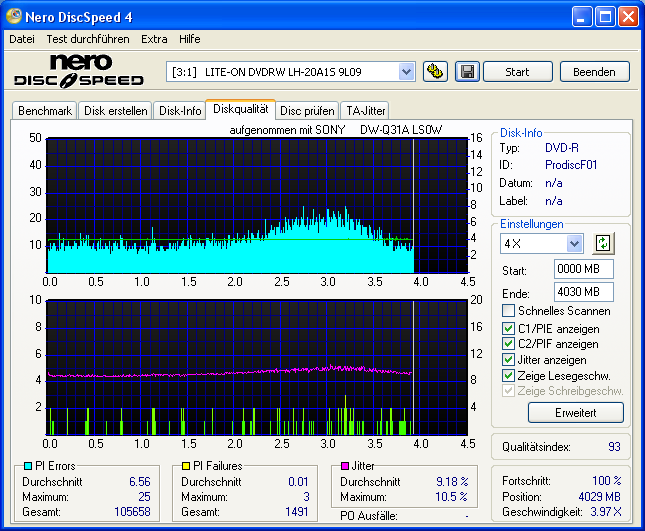Click the PI Errors Durchschnitt value 6.56
645x531 pixels.
coord(140,482)
